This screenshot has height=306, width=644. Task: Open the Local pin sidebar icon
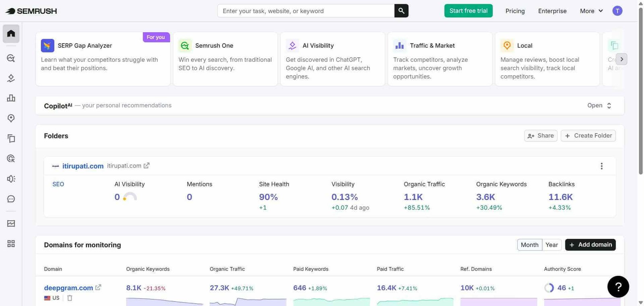(x=11, y=118)
